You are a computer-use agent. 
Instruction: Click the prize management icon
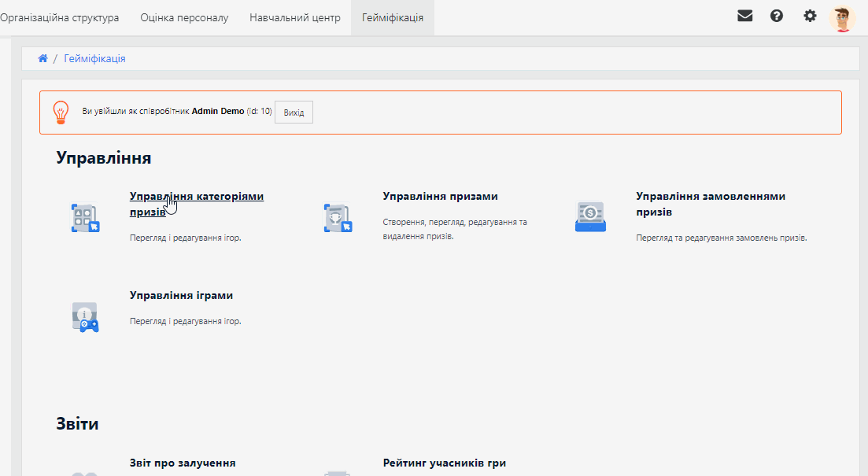pos(338,217)
